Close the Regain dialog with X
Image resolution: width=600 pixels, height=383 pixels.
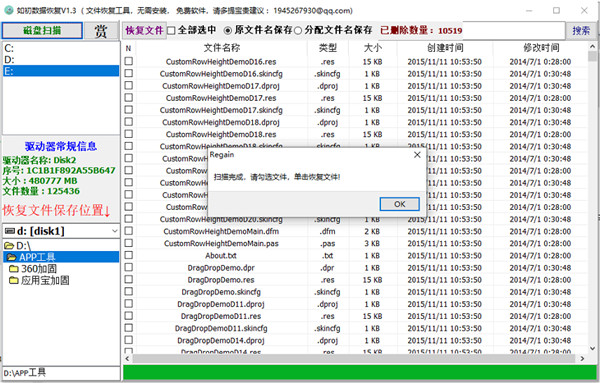click(417, 155)
